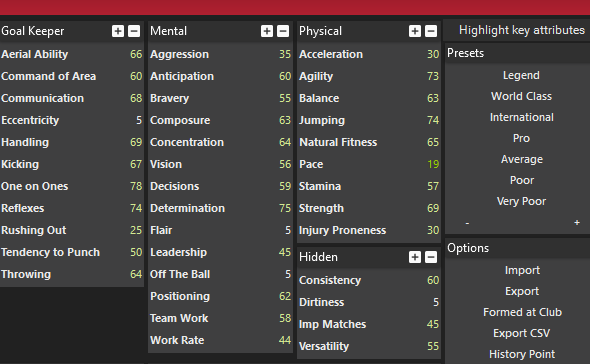This screenshot has width=590, height=364.
Task: Click the small minus under Presets
Action: click(467, 223)
